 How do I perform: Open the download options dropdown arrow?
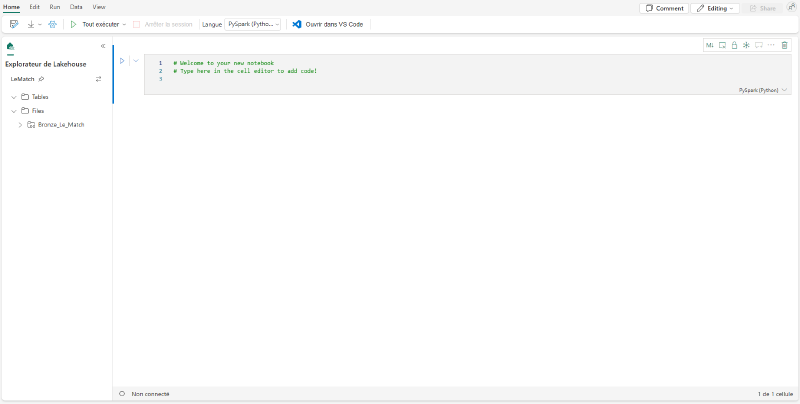tap(40, 24)
